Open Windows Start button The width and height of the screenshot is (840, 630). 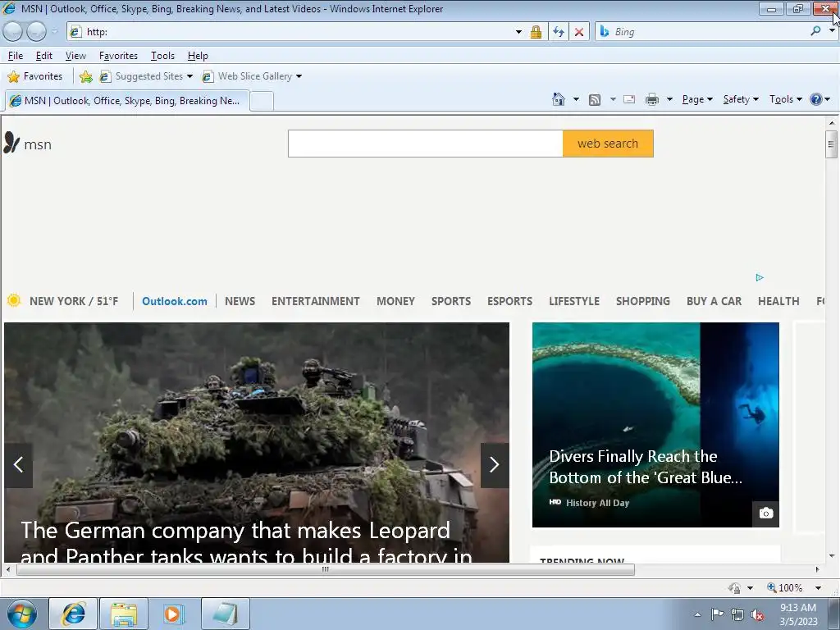coord(22,614)
